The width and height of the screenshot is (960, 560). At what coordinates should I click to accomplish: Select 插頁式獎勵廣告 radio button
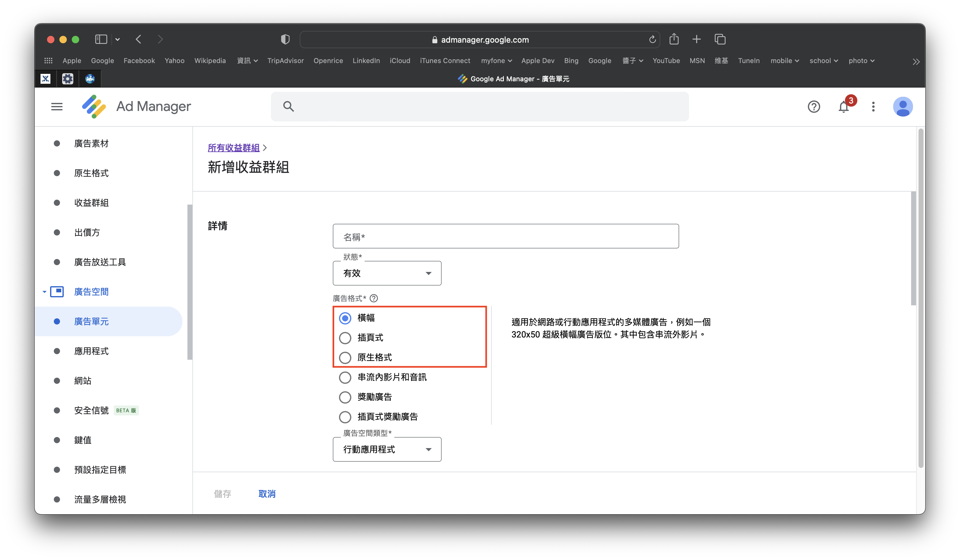pyautogui.click(x=345, y=417)
